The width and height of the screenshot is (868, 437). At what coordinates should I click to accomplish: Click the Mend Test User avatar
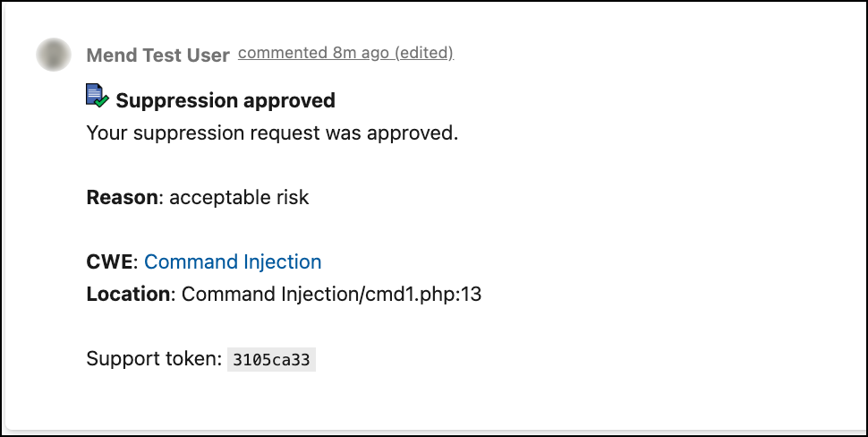click(55, 55)
